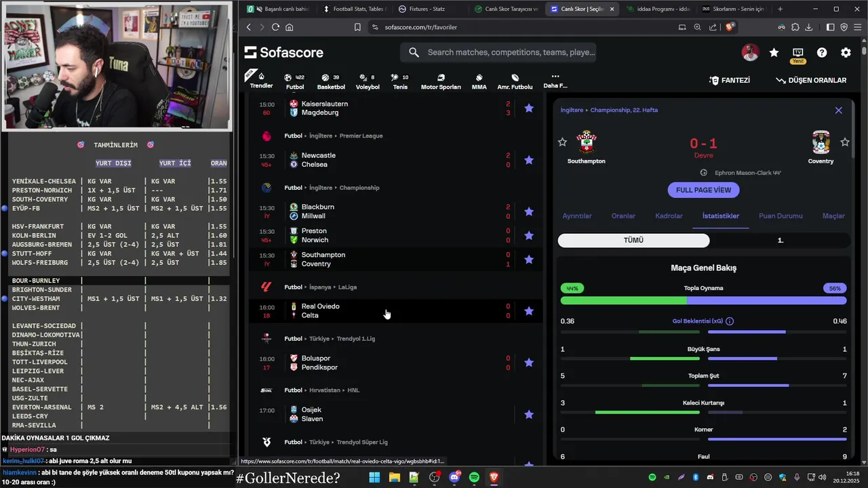Image resolution: width=868 pixels, height=488 pixels.
Task: Select TÜMÜ statistics period
Action: click(x=633, y=241)
